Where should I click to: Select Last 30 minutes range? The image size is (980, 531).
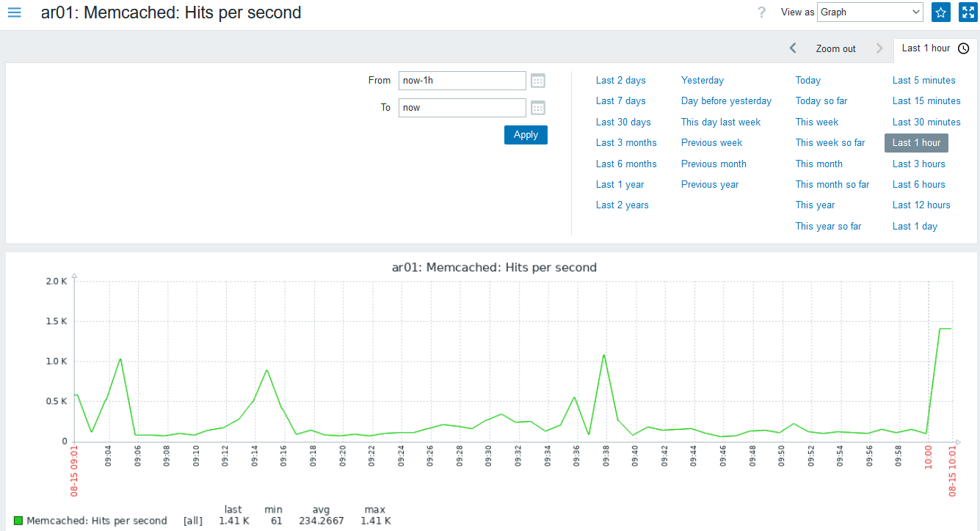[x=926, y=122]
